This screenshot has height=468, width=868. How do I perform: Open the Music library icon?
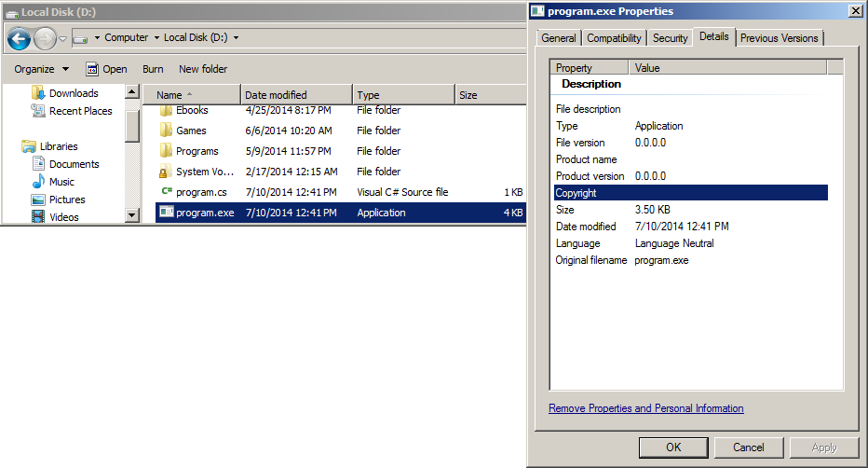pyautogui.click(x=38, y=182)
